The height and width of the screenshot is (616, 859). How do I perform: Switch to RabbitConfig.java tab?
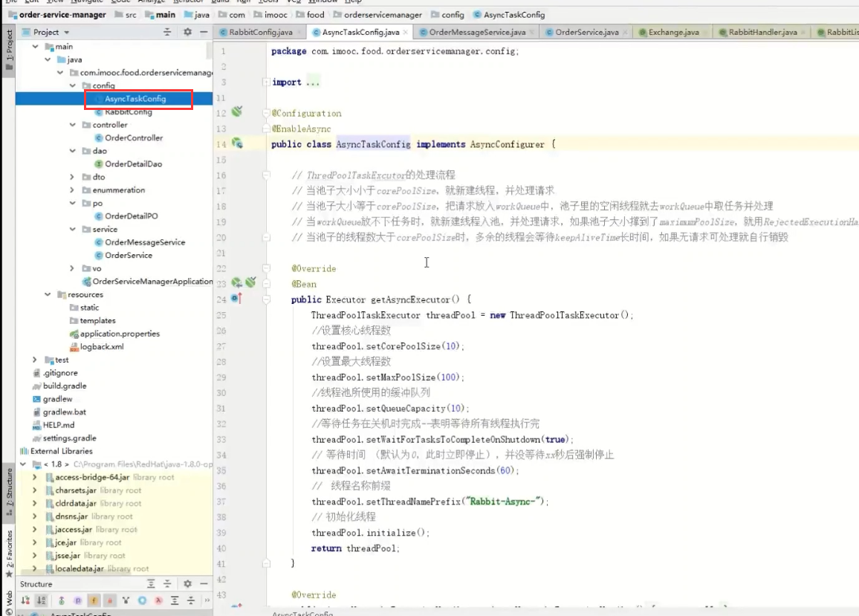259,33
